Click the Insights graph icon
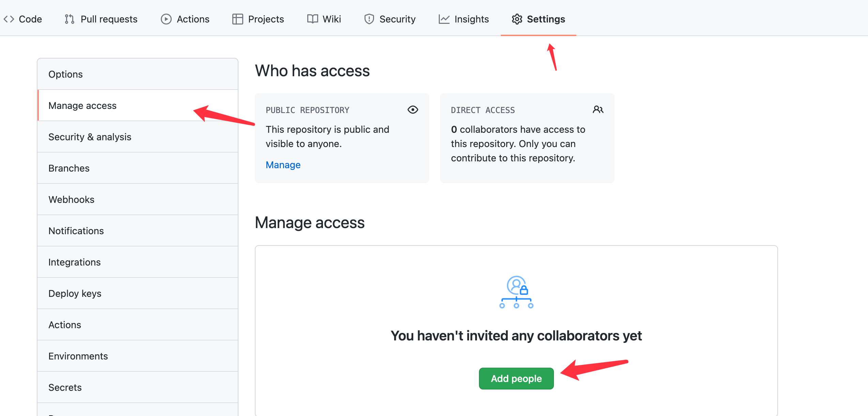The width and height of the screenshot is (868, 416). click(x=444, y=19)
